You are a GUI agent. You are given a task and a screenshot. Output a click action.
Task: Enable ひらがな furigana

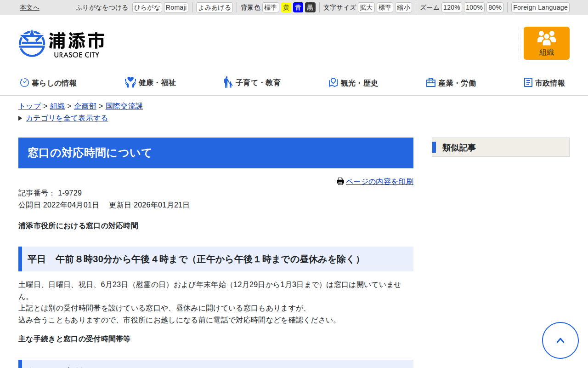147,7
